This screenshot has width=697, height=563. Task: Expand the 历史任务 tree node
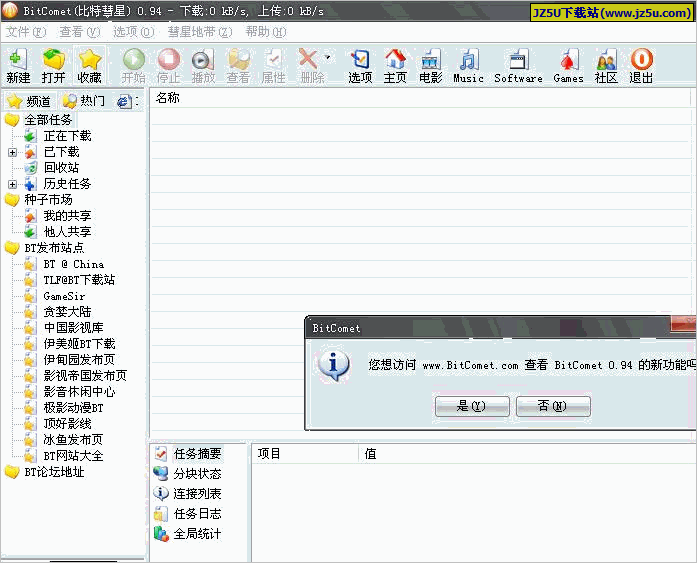12,184
